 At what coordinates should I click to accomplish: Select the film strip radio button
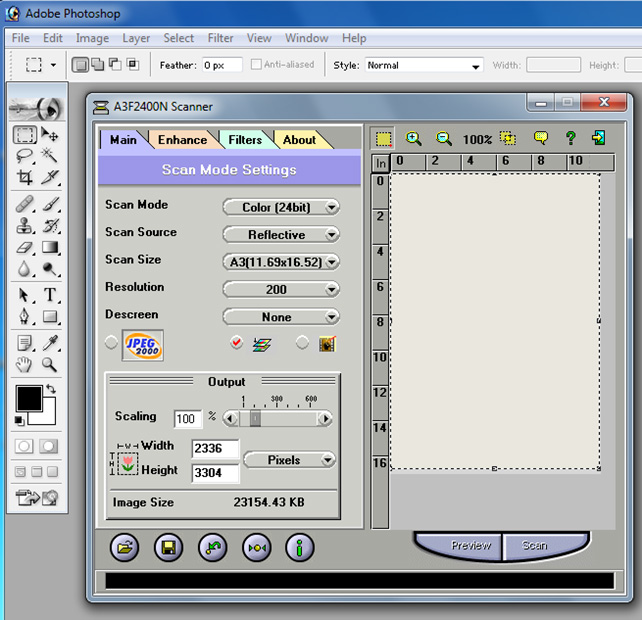pyautogui.click(x=302, y=342)
